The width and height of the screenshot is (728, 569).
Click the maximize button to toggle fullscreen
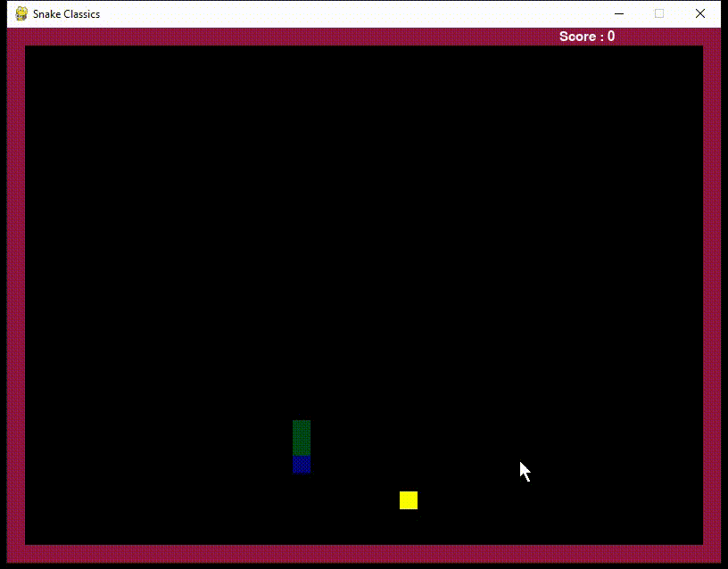[x=658, y=13]
